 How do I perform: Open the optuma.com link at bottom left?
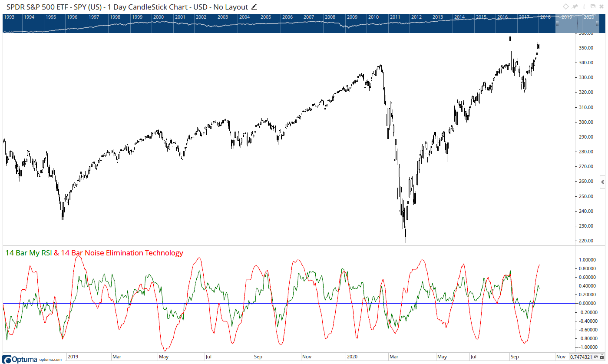pyautogui.click(x=51, y=360)
